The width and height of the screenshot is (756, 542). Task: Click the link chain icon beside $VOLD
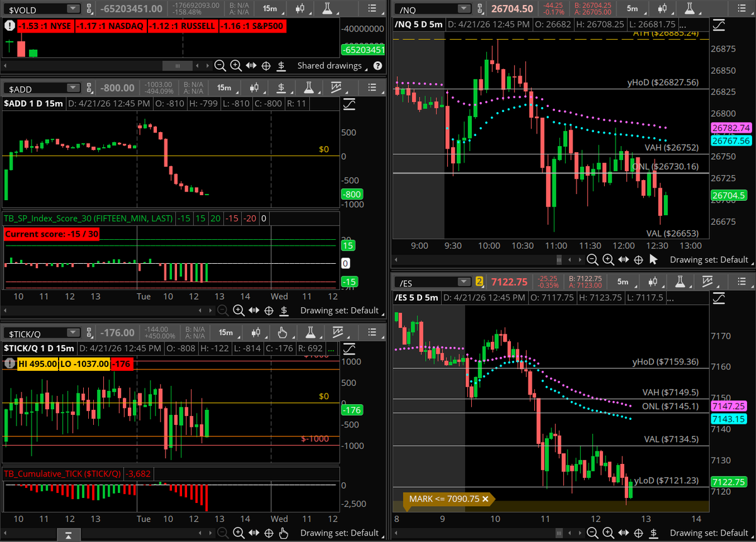89,8
